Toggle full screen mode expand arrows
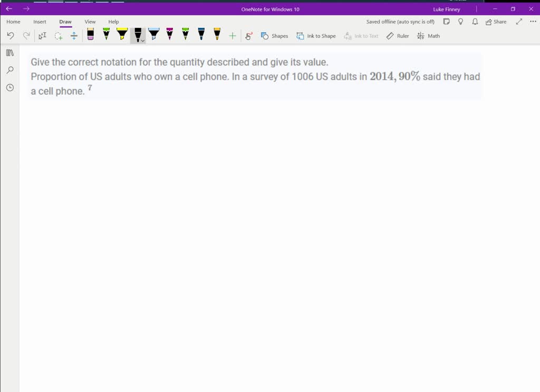Image resolution: width=540 pixels, height=392 pixels. tap(519, 22)
